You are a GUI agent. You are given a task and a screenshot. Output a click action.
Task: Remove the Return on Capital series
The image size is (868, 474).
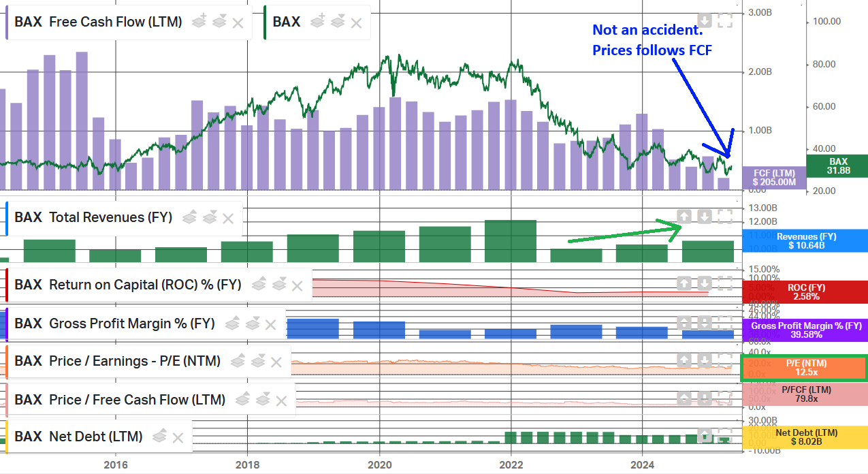pos(298,285)
